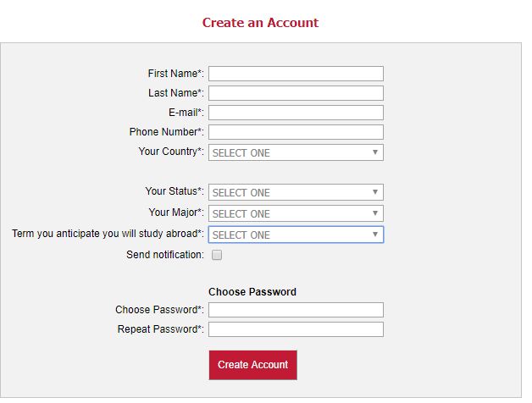The width and height of the screenshot is (532, 403).
Task: Click into the E-mail field
Action: point(296,113)
